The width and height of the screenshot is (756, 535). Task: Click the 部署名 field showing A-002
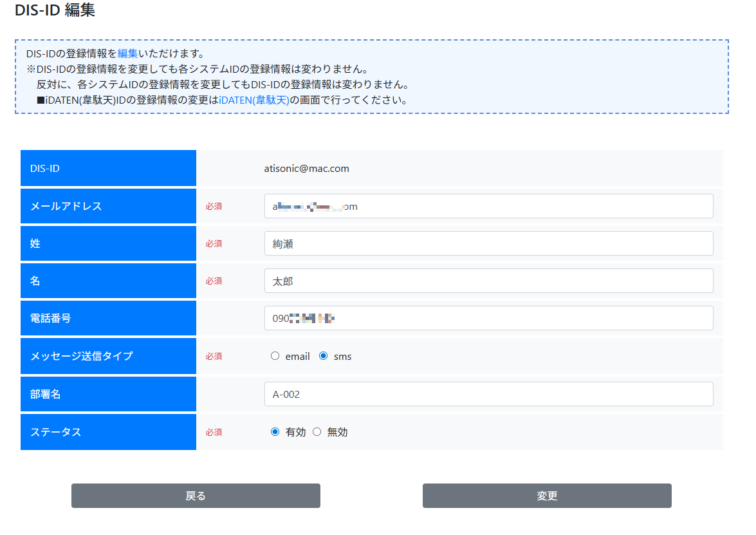(x=488, y=394)
